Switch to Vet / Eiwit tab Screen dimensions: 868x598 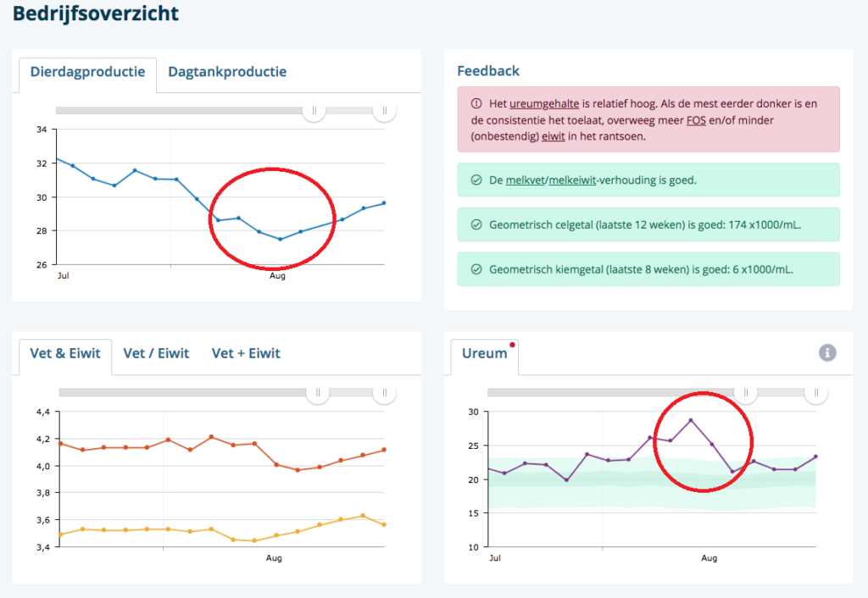[156, 353]
